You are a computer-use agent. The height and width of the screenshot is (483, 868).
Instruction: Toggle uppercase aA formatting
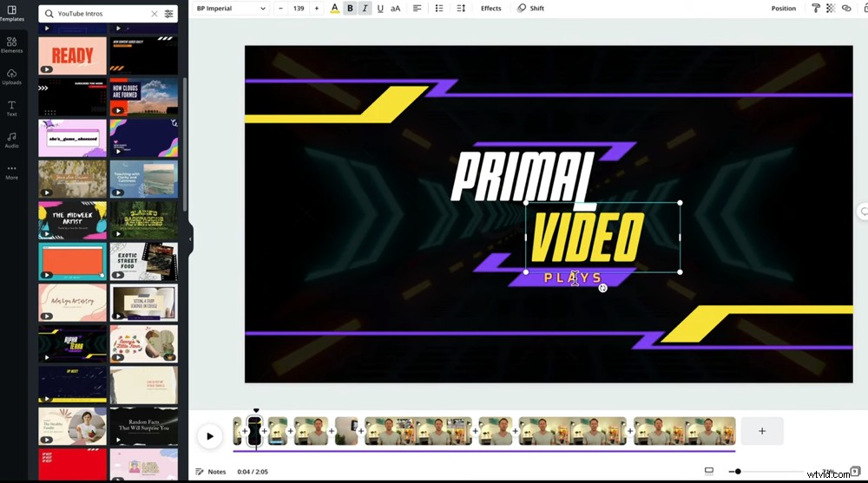(x=395, y=9)
